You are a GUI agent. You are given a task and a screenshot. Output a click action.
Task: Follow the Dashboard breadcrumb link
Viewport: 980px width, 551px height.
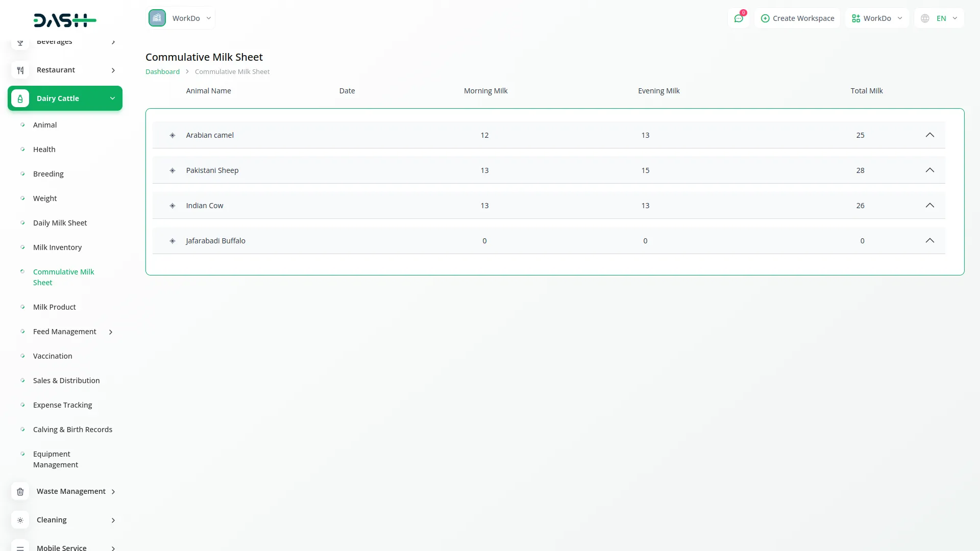[162, 72]
